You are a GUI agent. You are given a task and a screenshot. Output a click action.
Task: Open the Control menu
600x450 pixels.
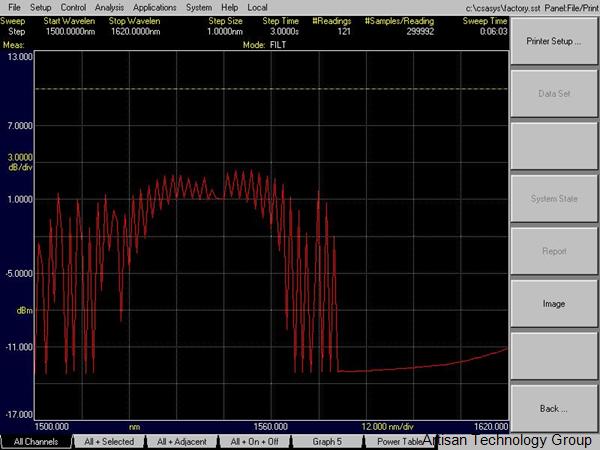point(73,7)
